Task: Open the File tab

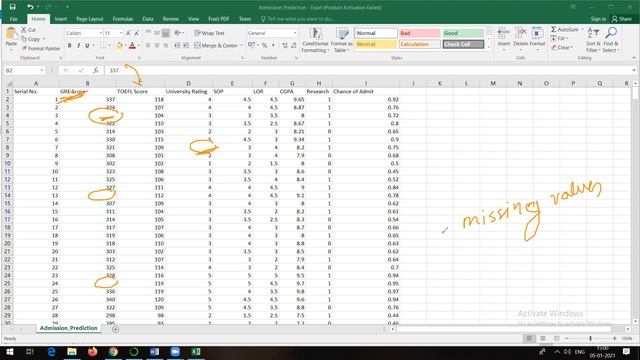Action: (13, 19)
